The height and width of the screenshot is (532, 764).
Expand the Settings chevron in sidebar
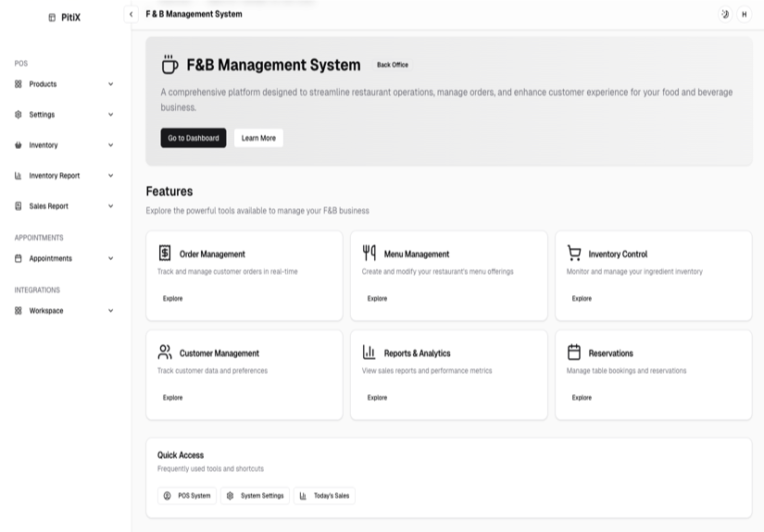(110, 115)
